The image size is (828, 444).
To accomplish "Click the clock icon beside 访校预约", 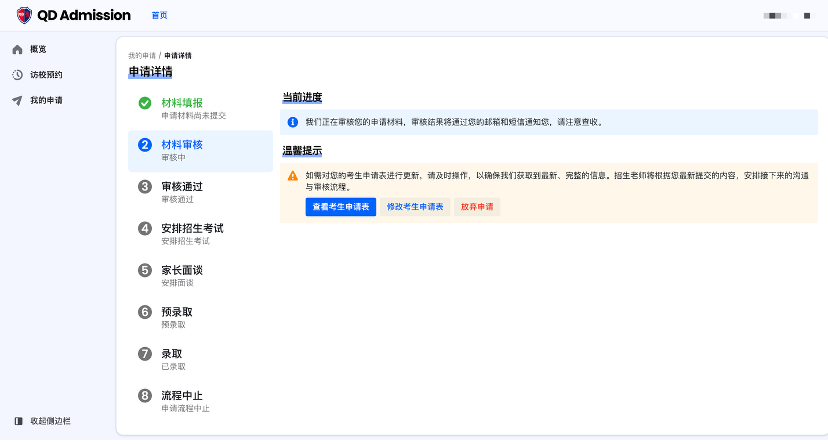I will click(x=17, y=75).
